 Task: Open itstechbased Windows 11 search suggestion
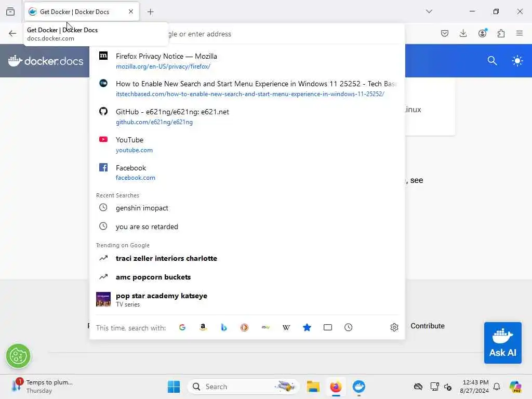point(247,88)
